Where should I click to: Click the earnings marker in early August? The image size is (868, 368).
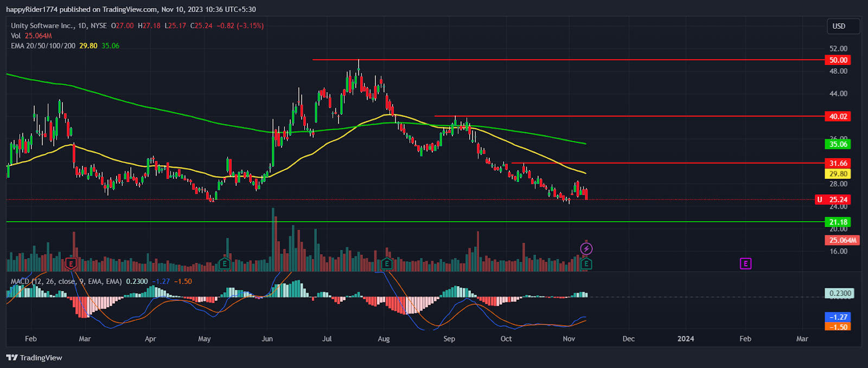[386, 264]
